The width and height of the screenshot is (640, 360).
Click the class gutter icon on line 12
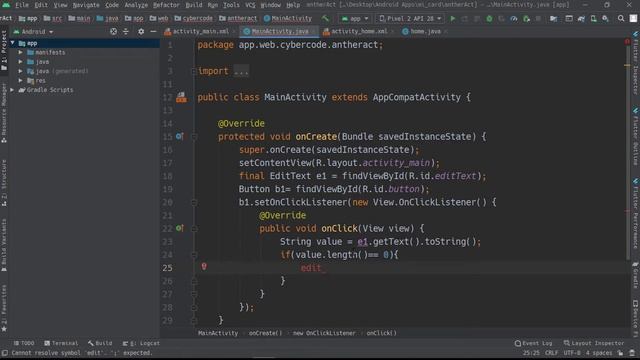pos(181,97)
